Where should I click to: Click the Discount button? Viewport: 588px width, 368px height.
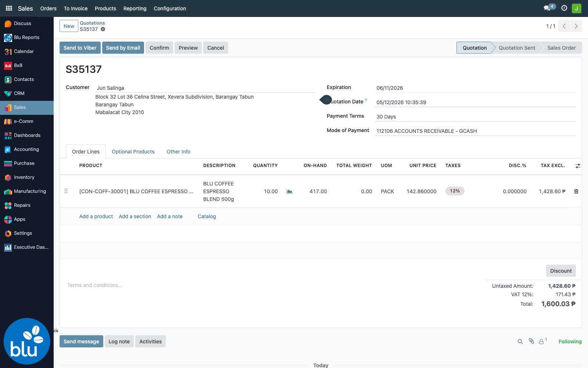(561, 271)
